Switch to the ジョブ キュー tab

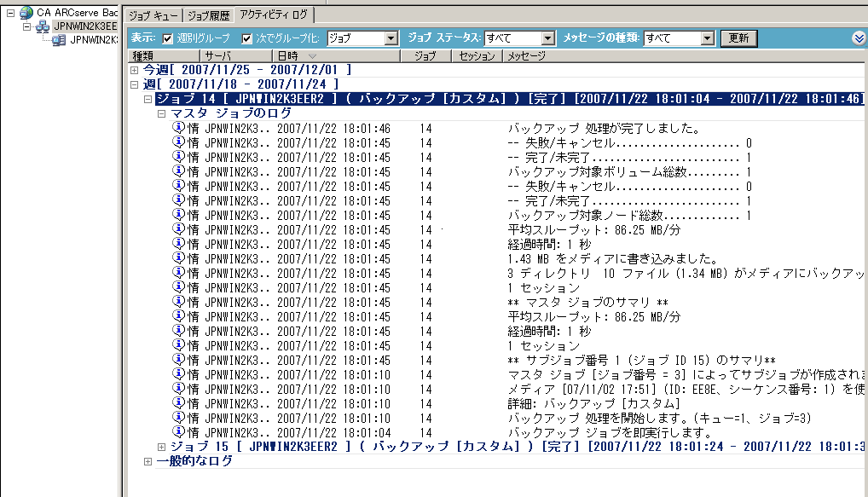[x=152, y=14]
